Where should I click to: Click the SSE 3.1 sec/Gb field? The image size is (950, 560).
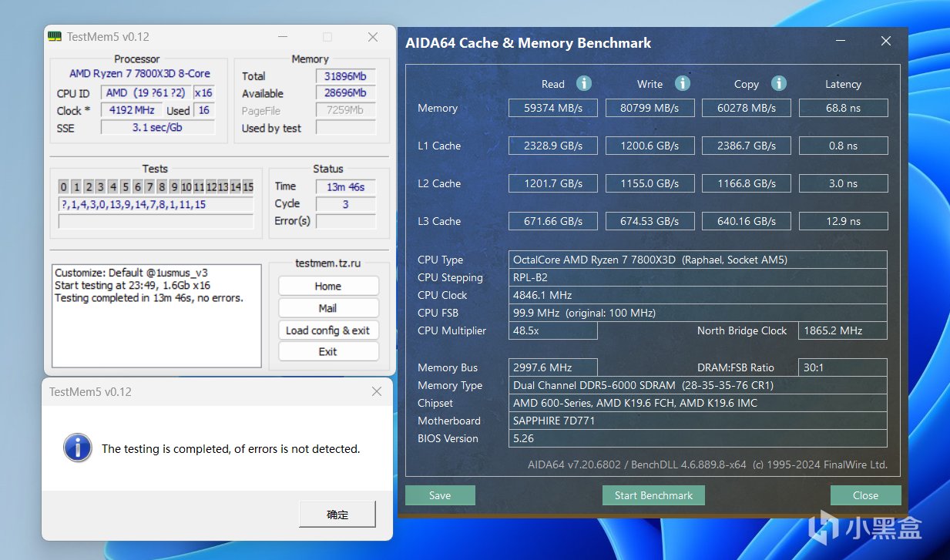[157, 127]
